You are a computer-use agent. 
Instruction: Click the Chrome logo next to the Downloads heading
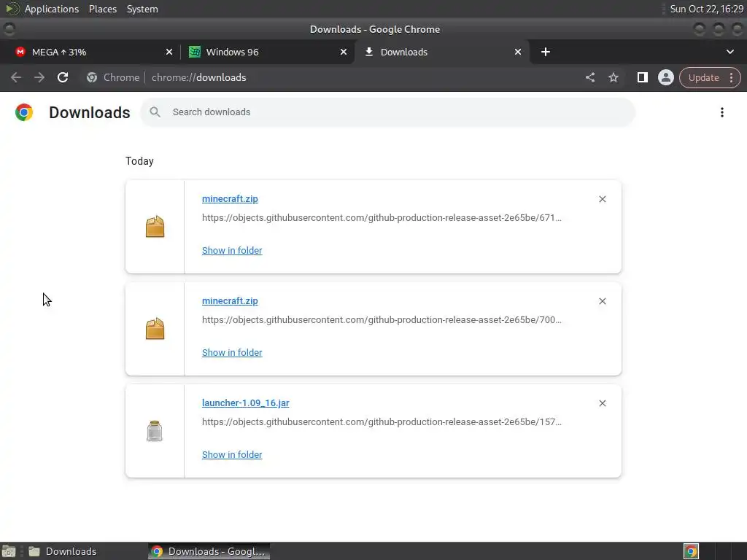coord(24,112)
